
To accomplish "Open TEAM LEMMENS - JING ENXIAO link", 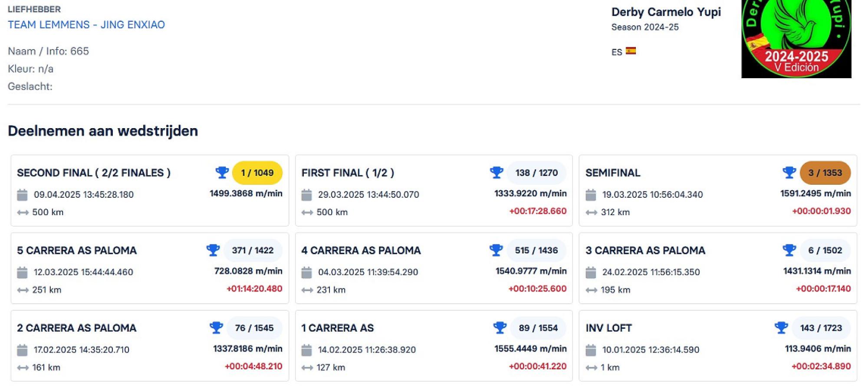I will tap(86, 25).
